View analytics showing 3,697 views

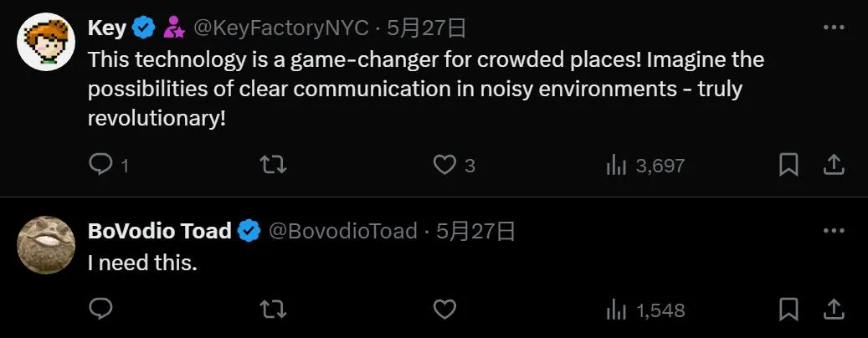(645, 166)
